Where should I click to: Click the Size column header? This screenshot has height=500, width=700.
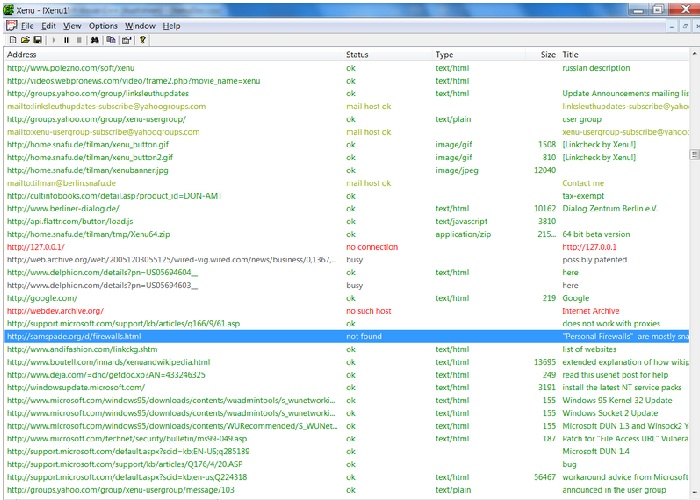coord(547,54)
